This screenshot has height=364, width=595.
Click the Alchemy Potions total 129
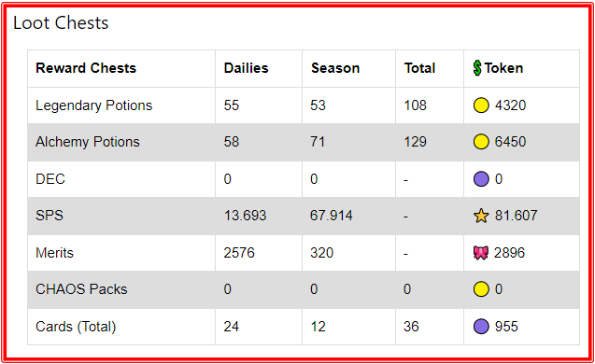click(415, 142)
